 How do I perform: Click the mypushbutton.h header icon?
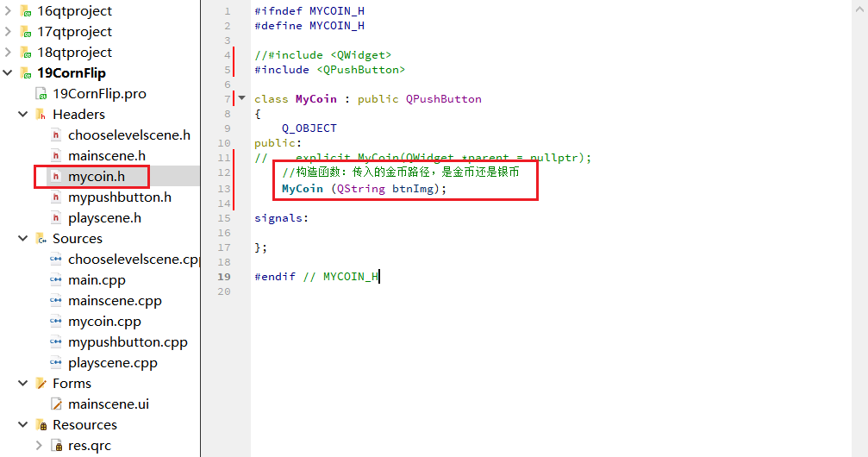pos(56,197)
